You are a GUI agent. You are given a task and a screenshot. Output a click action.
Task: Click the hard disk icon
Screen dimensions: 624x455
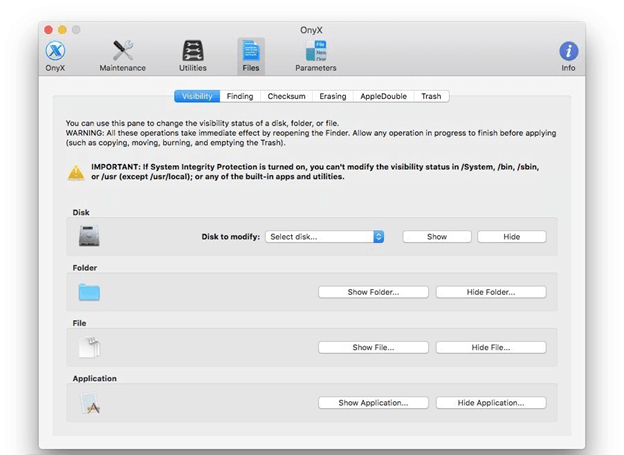[89, 237]
